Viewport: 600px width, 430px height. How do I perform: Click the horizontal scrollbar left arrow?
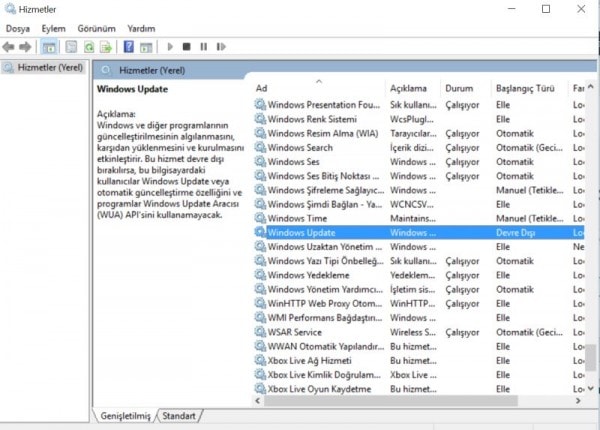pos(258,401)
